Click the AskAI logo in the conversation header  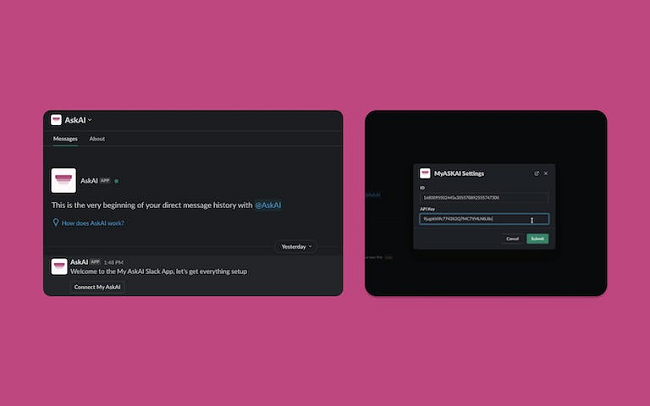pos(56,120)
